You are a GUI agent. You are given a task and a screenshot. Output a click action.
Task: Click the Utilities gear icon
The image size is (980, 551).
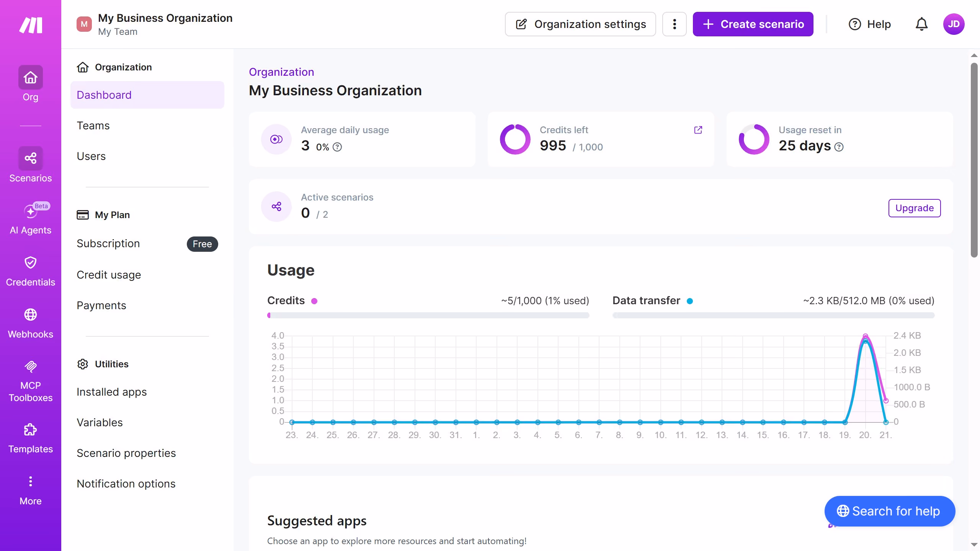click(83, 364)
